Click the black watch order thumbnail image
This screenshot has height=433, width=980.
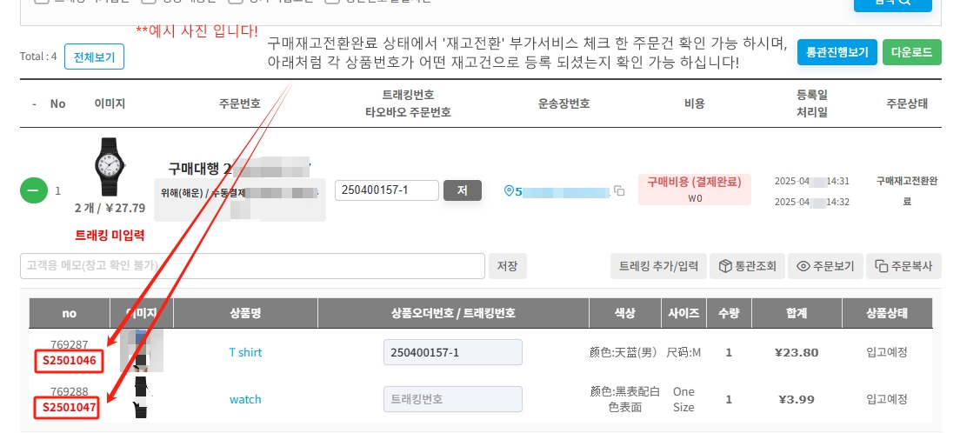pyautogui.click(x=110, y=167)
